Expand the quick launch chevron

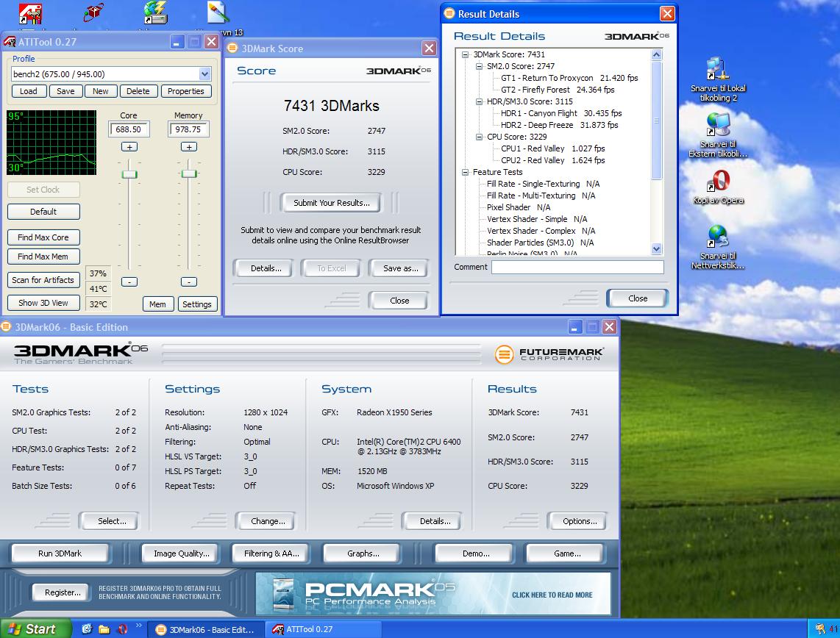[x=139, y=626]
